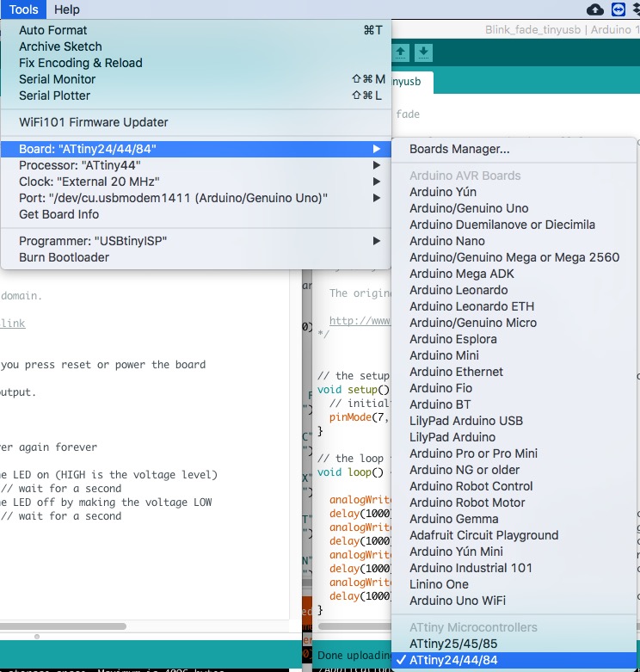
Task: Expand the Clock External 20 MHz submenu
Action: pos(196,182)
